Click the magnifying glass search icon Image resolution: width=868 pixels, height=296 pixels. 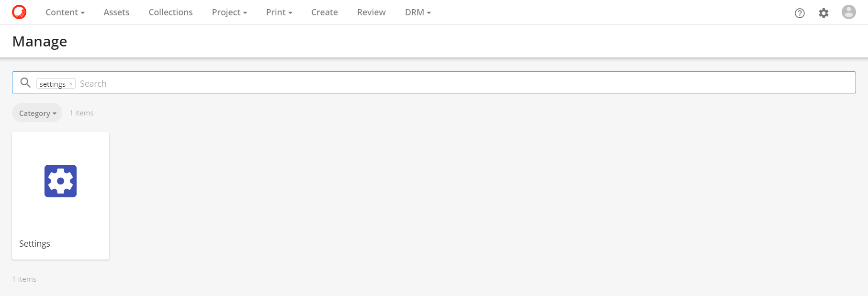point(25,83)
